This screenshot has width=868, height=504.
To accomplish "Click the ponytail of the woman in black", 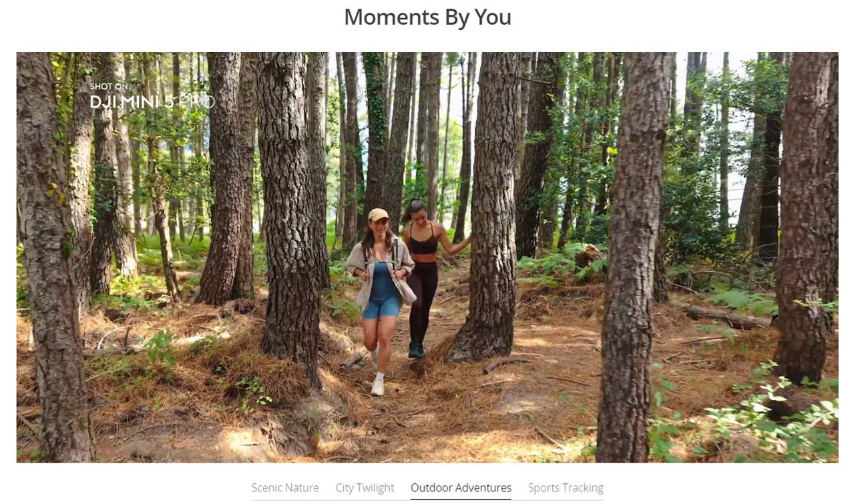I will tap(408, 211).
